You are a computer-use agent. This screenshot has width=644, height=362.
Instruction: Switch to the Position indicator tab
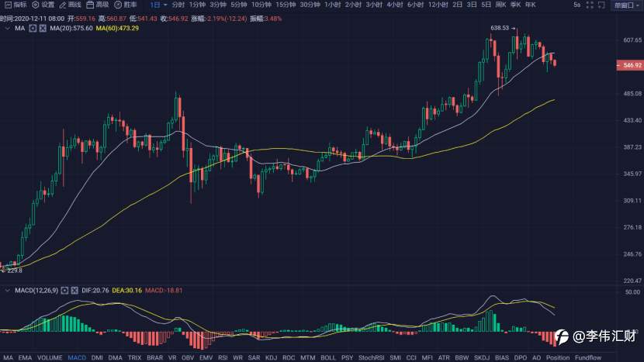pos(558,357)
